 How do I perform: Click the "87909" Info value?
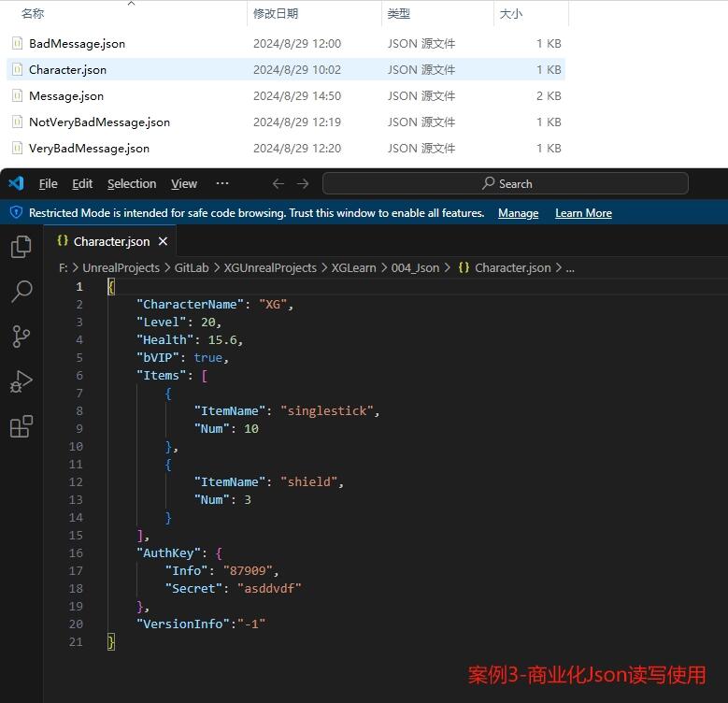(248, 570)
